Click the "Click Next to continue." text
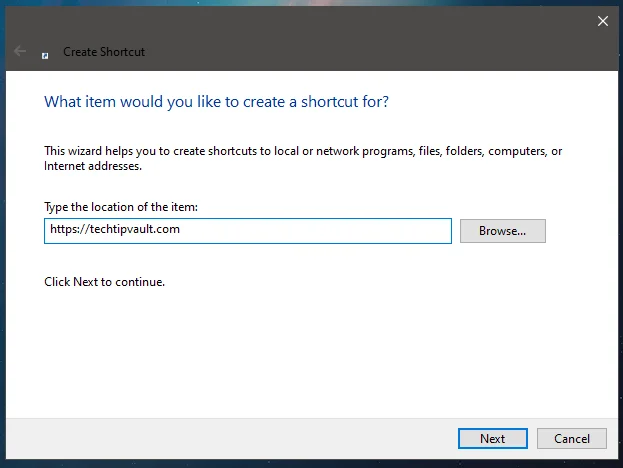The image size is (623, 468). coord(104,282)
